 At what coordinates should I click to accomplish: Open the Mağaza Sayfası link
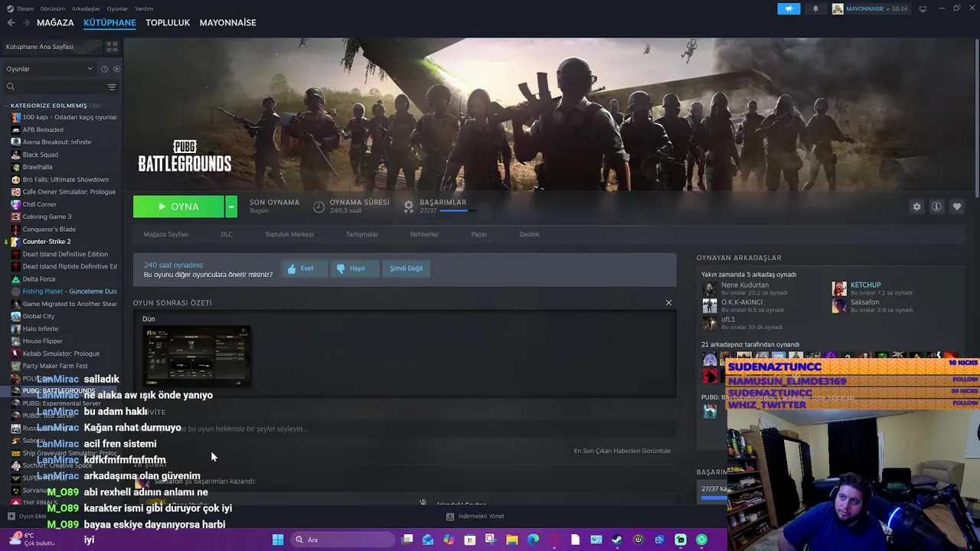point(166,234)
